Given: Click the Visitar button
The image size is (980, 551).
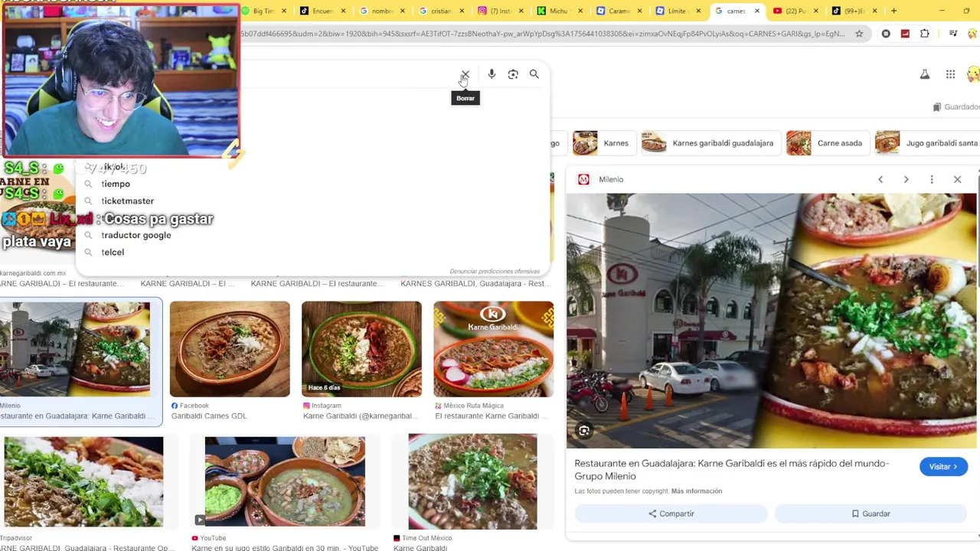Looking at the screenshot, I should (x=943, y=467).
